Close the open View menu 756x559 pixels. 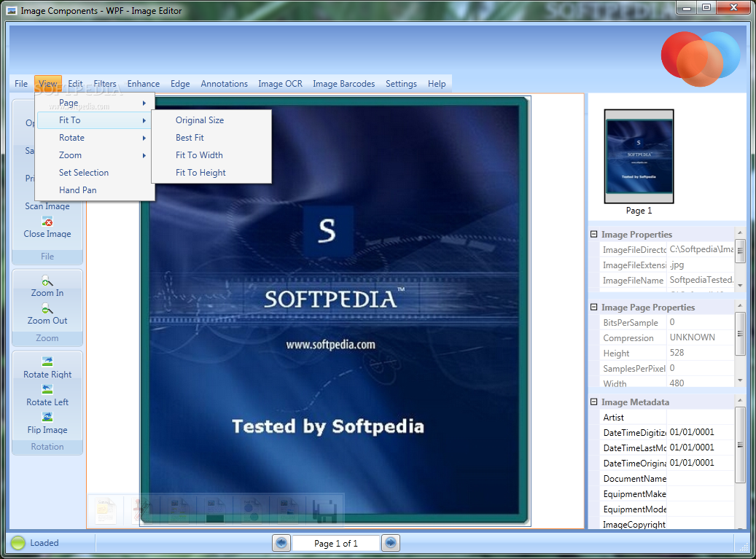pos(47,83)
